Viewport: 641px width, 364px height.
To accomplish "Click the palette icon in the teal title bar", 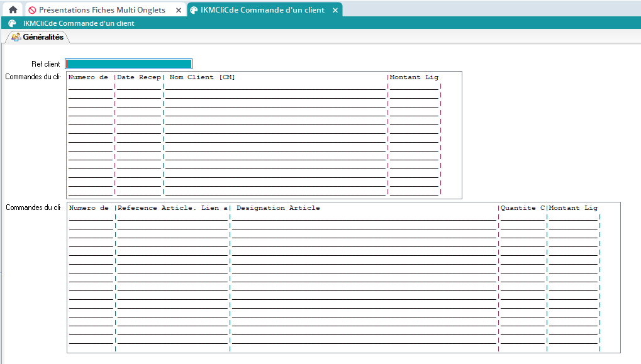I will point(12,23).
